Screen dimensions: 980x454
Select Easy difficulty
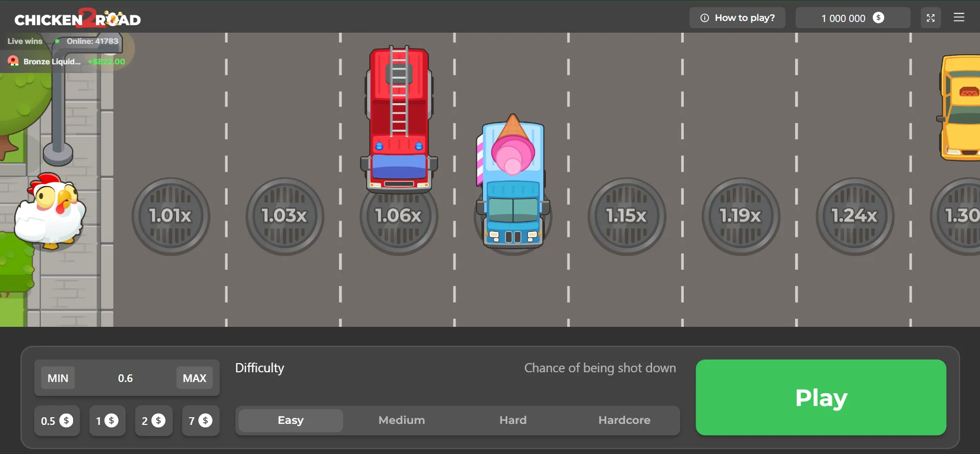point(291,420)
